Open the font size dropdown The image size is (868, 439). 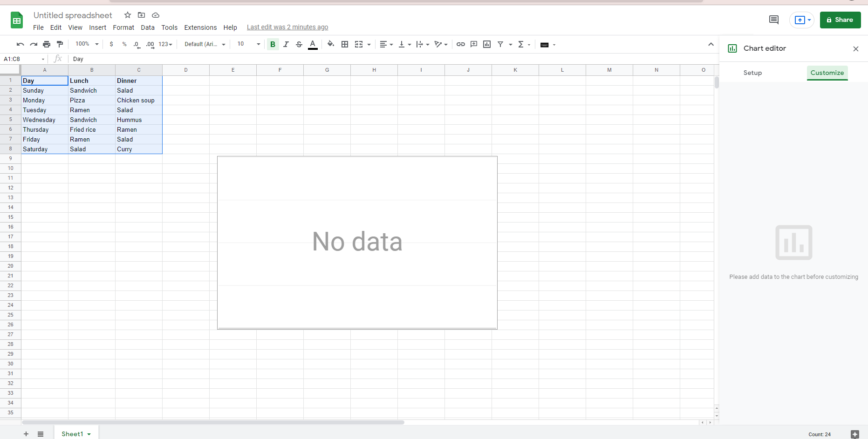(x=248, y=44)
